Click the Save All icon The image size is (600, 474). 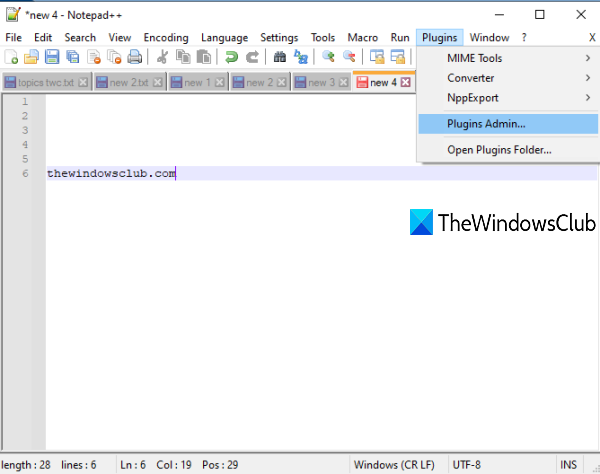click(73, 57)
